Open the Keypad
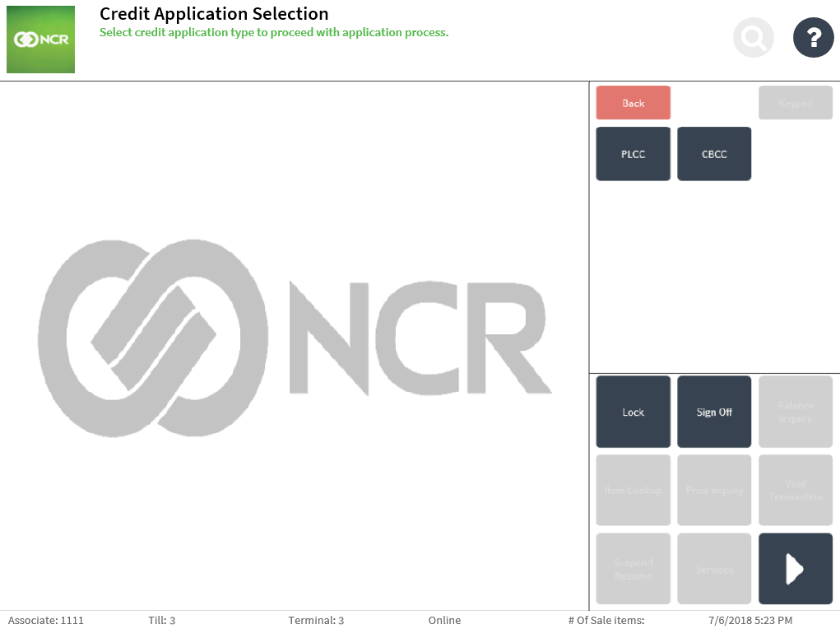The height and width of the screenshot is (629, 840). (x=795, y=103)
